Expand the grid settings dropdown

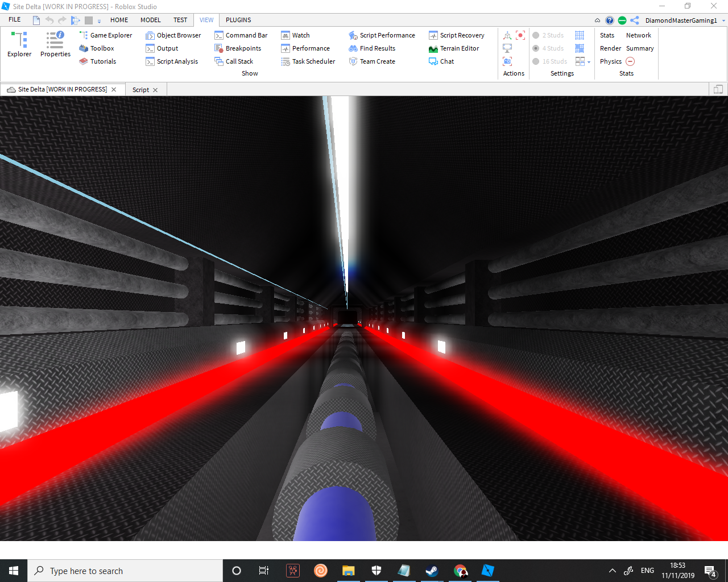tap(588, 61)
